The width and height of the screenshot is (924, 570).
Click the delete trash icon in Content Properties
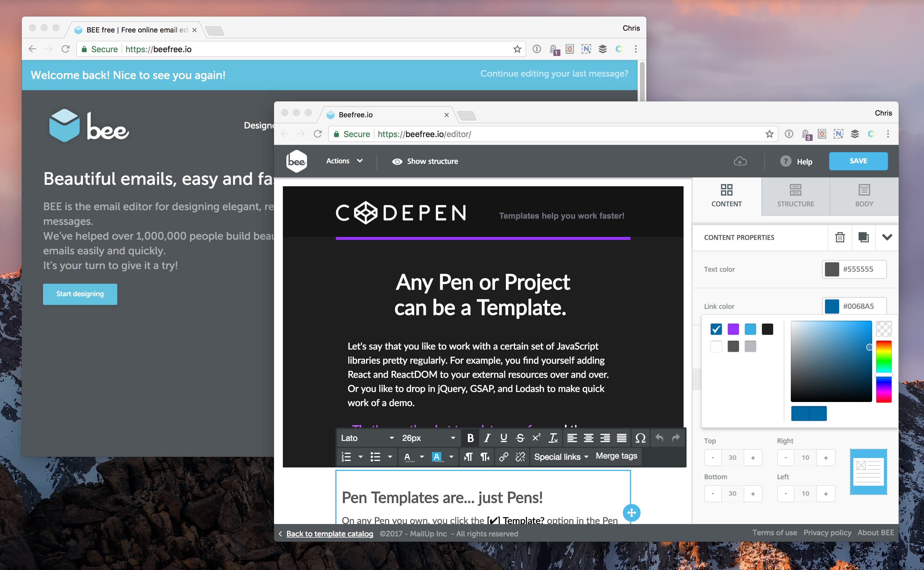tap(840, 237)
